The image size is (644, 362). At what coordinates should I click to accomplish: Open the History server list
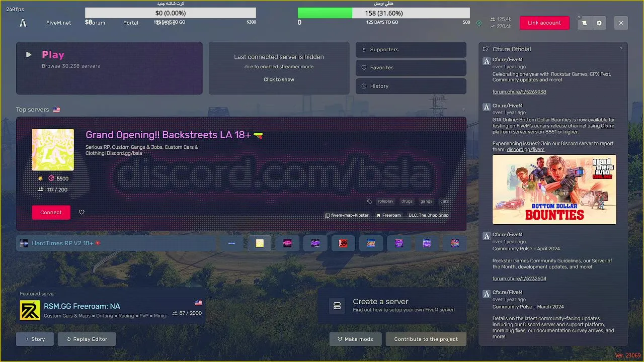411,86
